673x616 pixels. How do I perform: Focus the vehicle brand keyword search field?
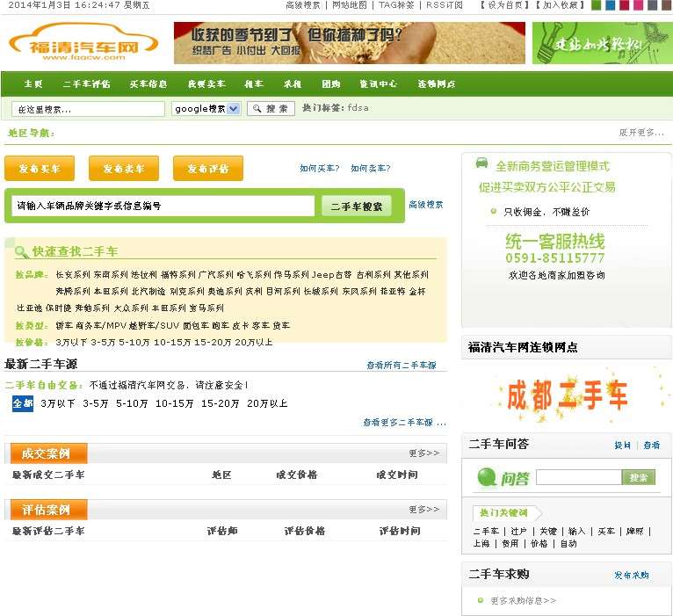pyautogui.click(x=163, y=206)
